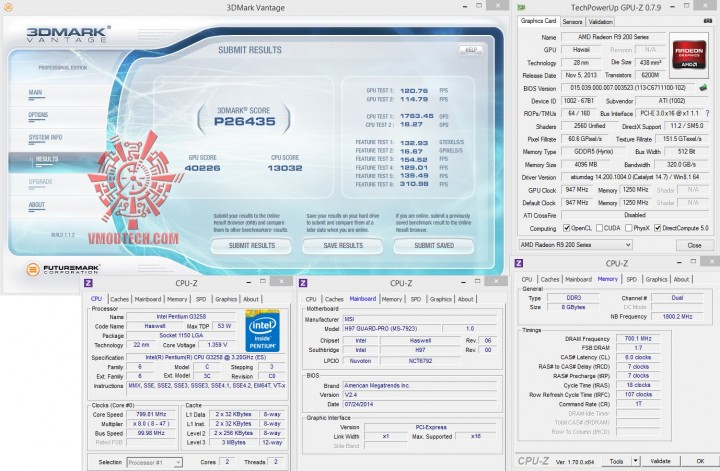Open the SPD tab in the CPU-Z CPU window
The width and height of the screenshot is (720, 471).
[201, 299]
